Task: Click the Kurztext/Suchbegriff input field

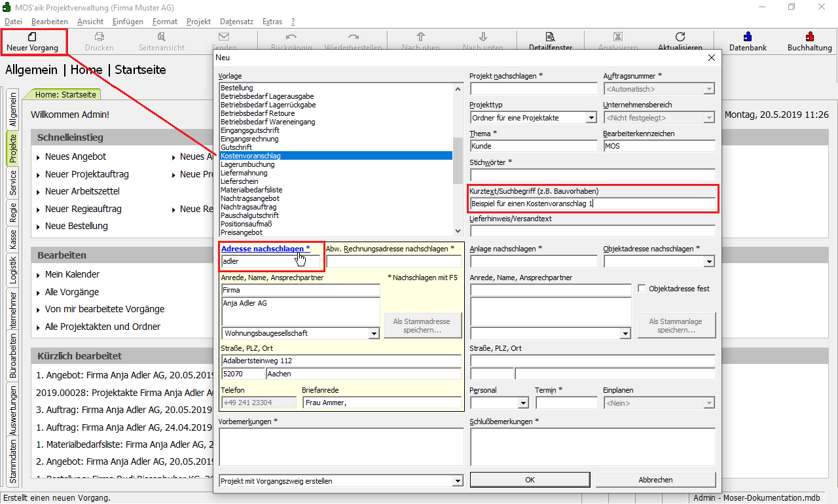Action: point(592,204)
